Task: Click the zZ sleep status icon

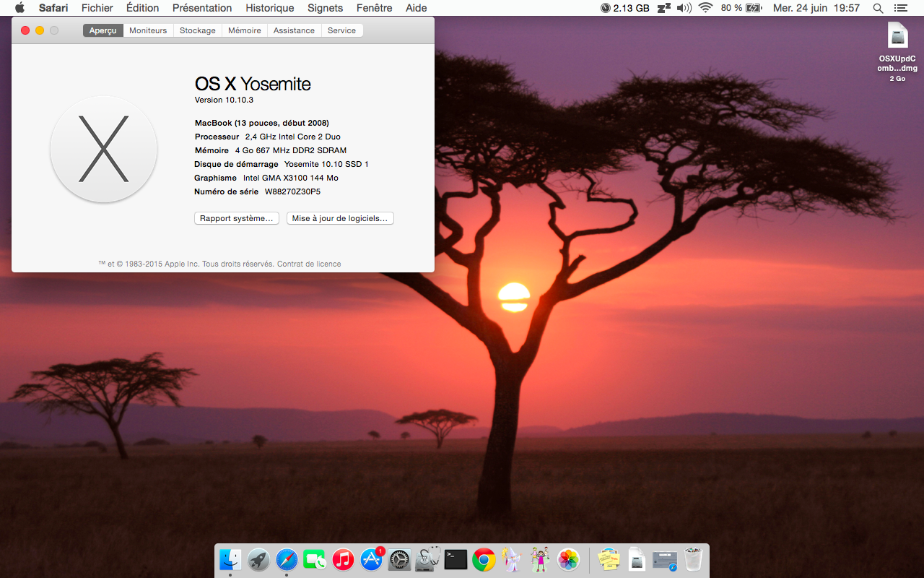Action: pos(663,8)
